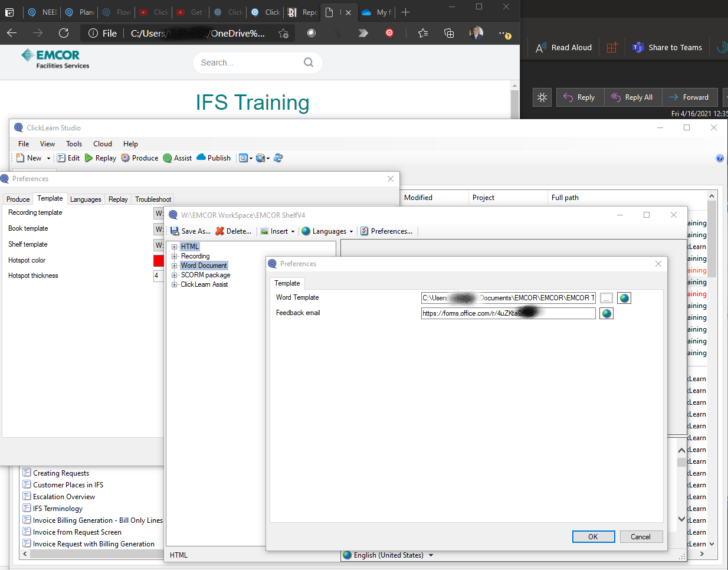Screen dimensions: 728x570
Task: Click the Reply All button
Action: (633, 97)
